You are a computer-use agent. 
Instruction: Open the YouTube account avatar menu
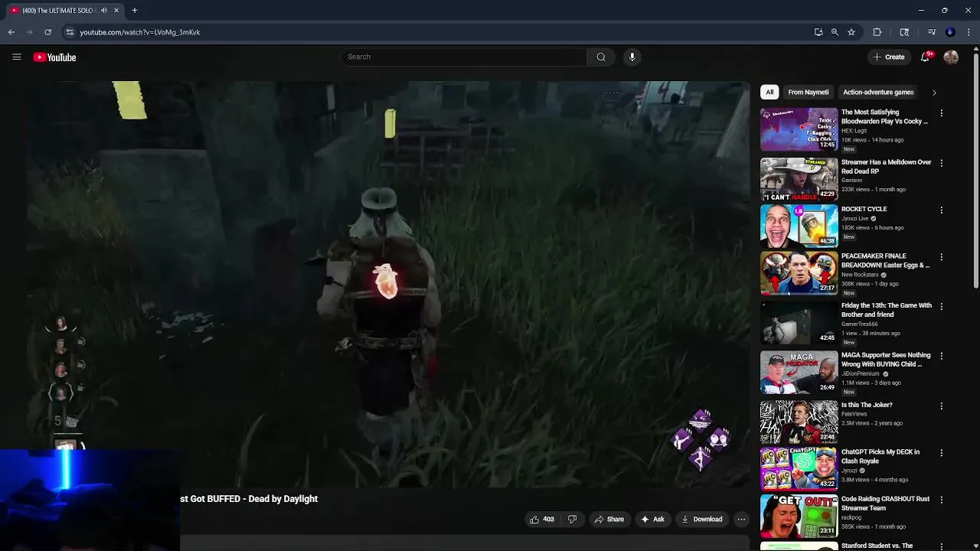[x=951, y=57]
